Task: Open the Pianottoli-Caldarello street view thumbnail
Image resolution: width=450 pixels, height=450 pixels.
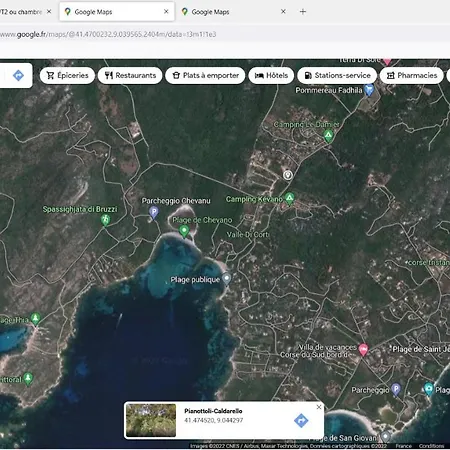Action: click(151, 420)
